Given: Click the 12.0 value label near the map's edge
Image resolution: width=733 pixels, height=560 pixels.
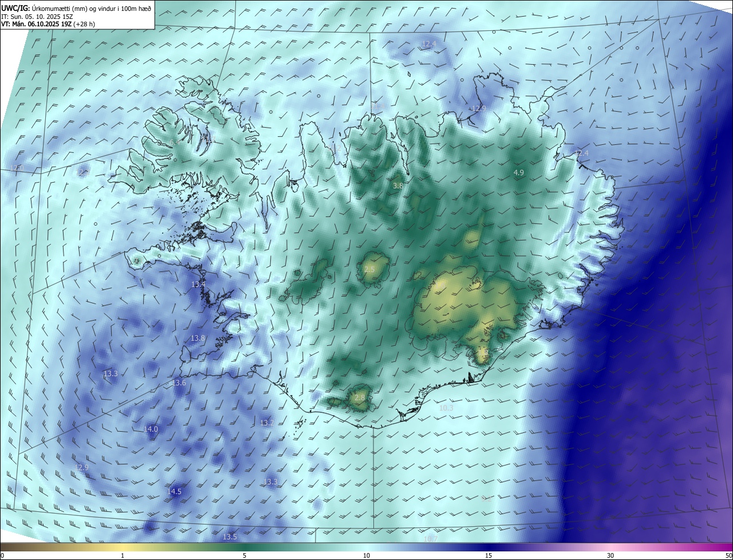Looking at the screenshot, I should 17,168.
